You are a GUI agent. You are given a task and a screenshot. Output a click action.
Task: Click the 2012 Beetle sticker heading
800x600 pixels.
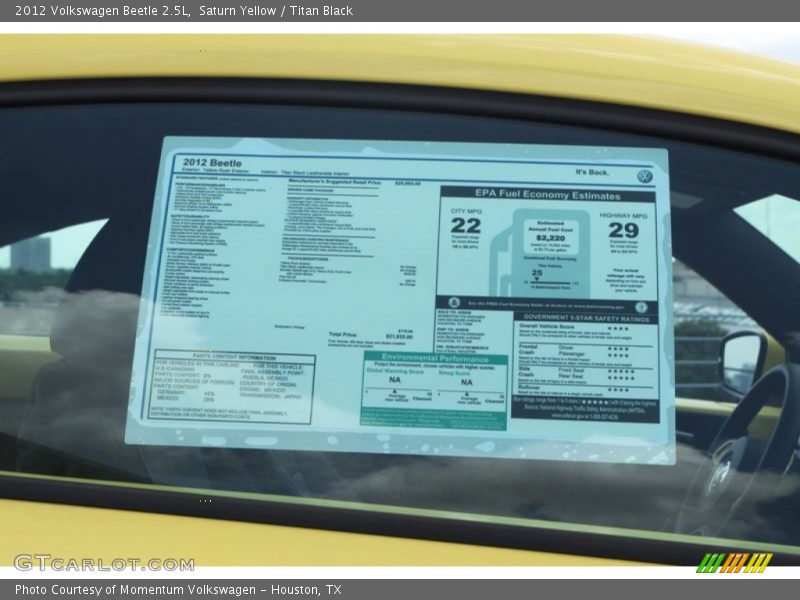[x=214, y=162]
